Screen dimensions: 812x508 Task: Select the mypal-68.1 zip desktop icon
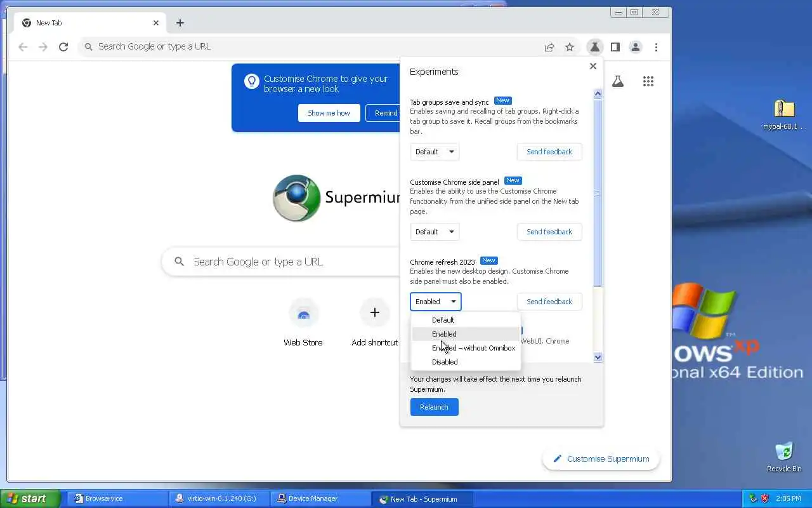coord(784,115)
